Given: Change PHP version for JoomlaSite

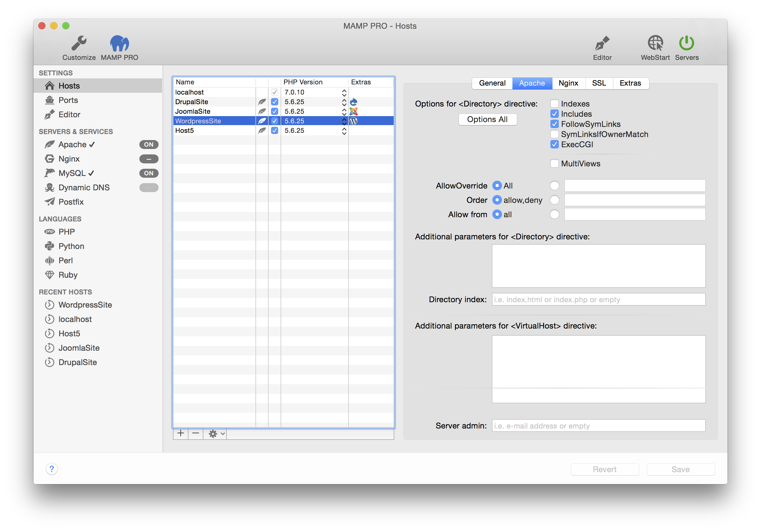Looking at the screenshot, I should 344,112.
